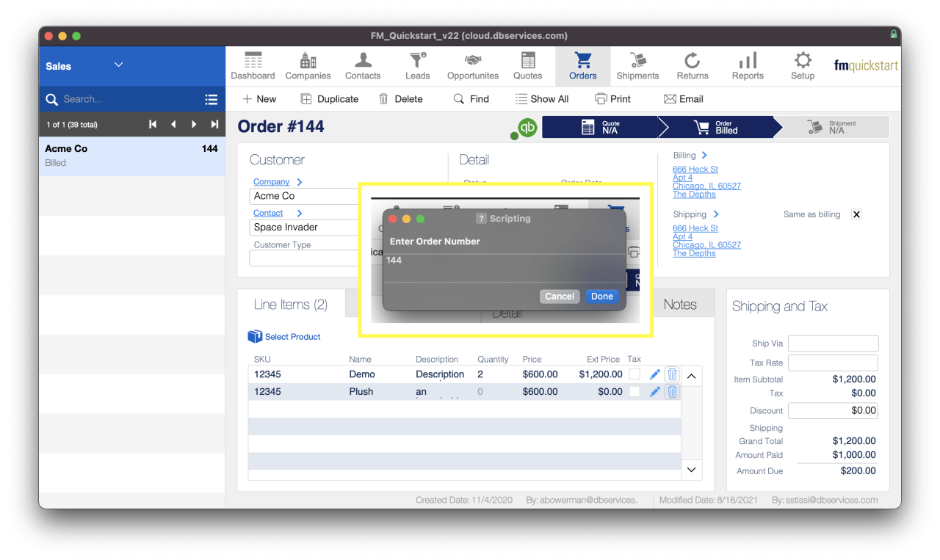The image size is (940, 560).
Task: Edit the Plush line item with pencil
Action: click(x=655, y=392)
